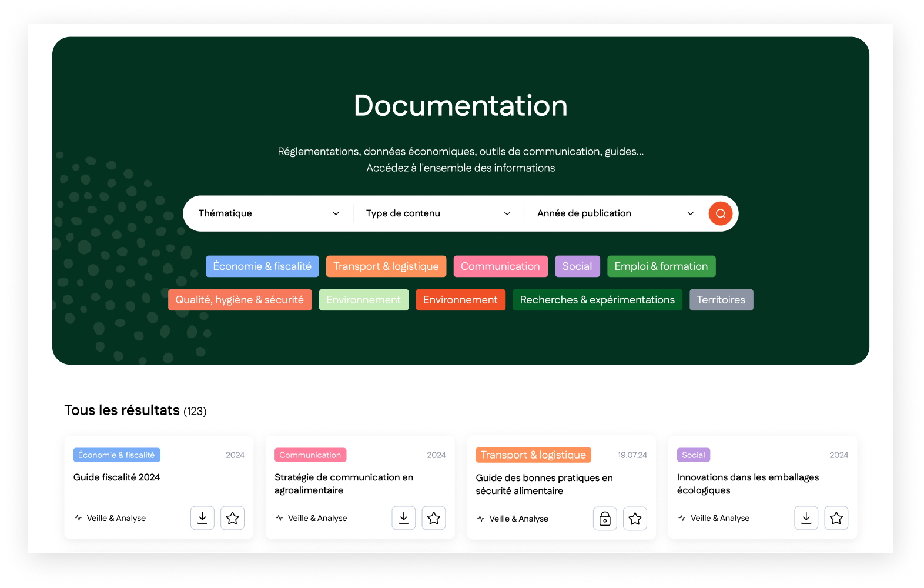Screen dimensions: 924x588
Task: Filter by Économie & fiscalité tag
Action: click(x=262, y=266)
